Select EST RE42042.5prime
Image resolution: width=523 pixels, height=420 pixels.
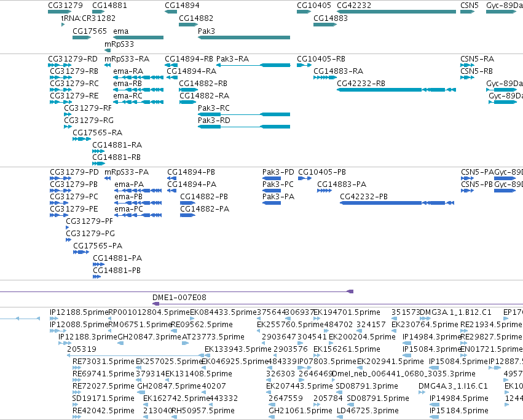[x=103, y=411]
